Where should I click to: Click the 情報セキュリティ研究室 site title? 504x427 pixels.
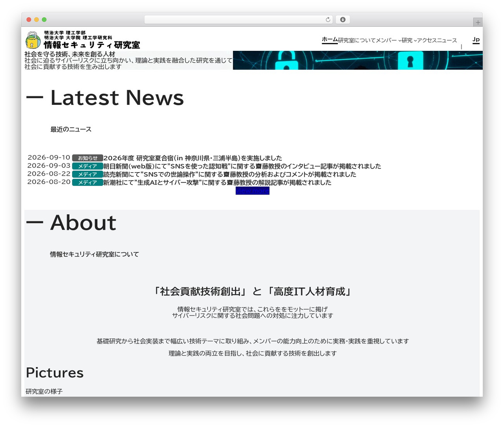pos(92,45)
